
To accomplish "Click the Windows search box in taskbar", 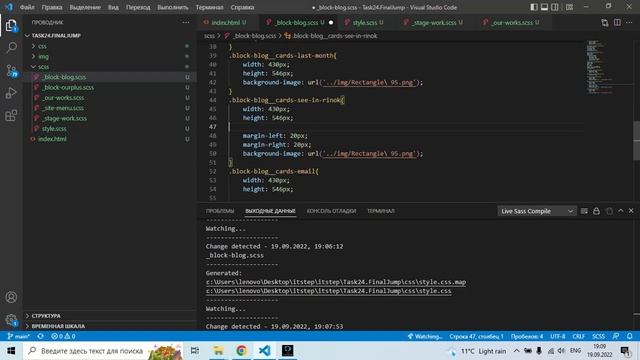I will tap(103, 351).
